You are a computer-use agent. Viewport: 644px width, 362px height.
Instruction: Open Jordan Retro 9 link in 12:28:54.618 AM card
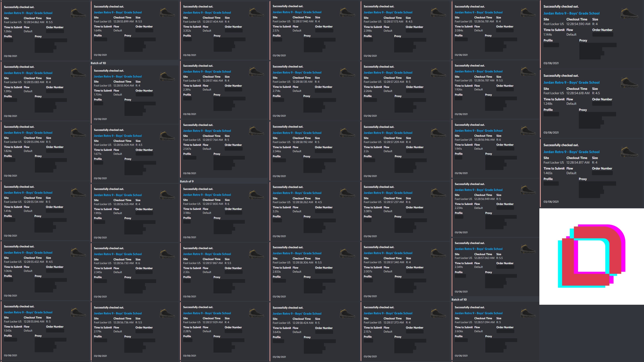click(571, 82)
